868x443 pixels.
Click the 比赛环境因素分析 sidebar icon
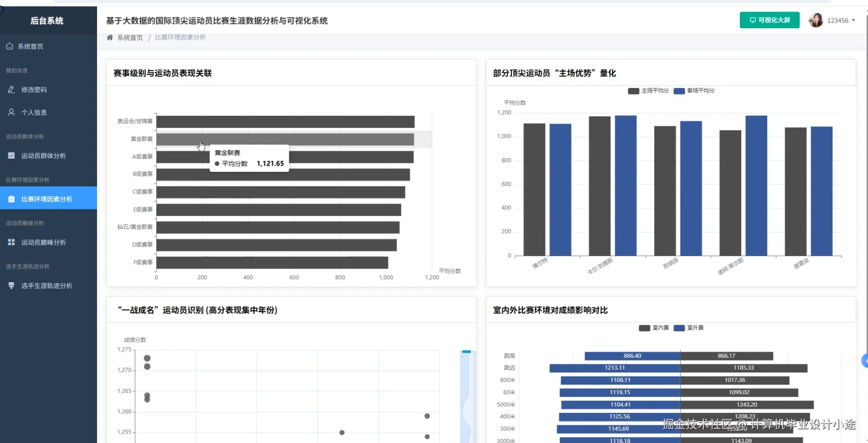coord(11,198)
